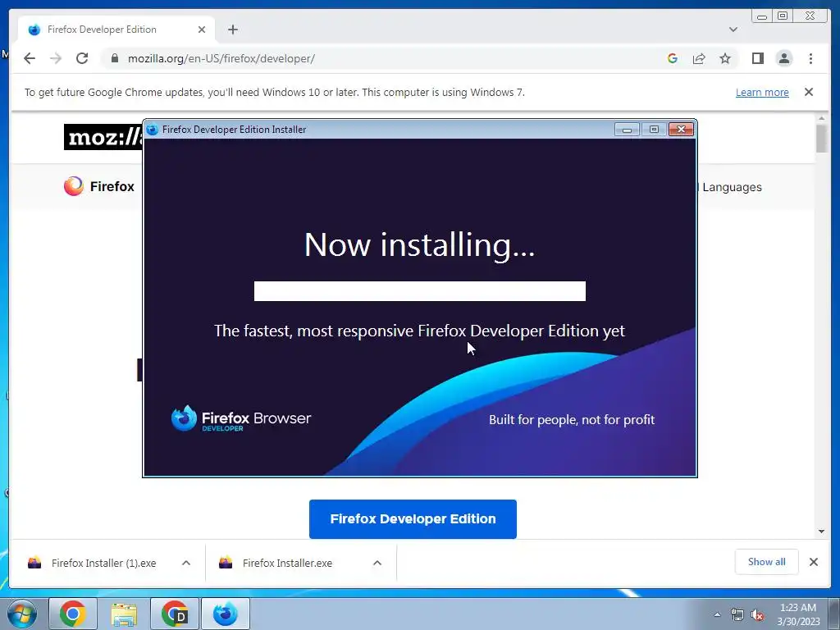Click the muted volume tray icon
840x630 pixels.
(x=757, y=615)
